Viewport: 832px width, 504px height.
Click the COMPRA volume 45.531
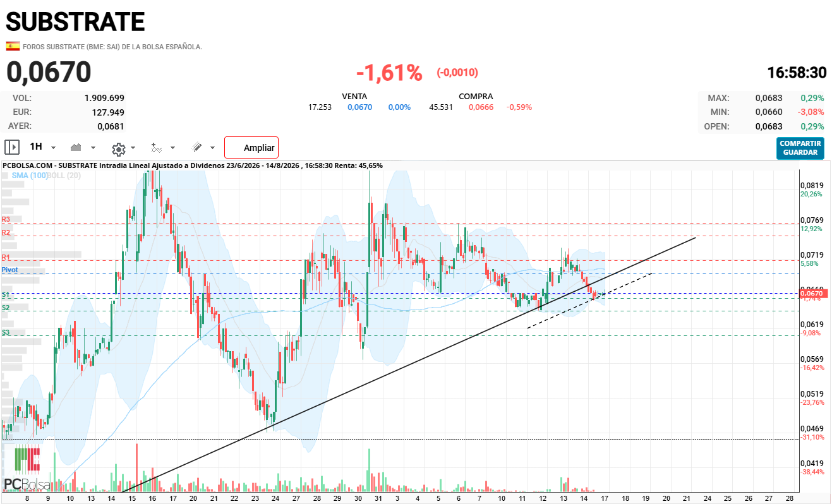[441, 107]
